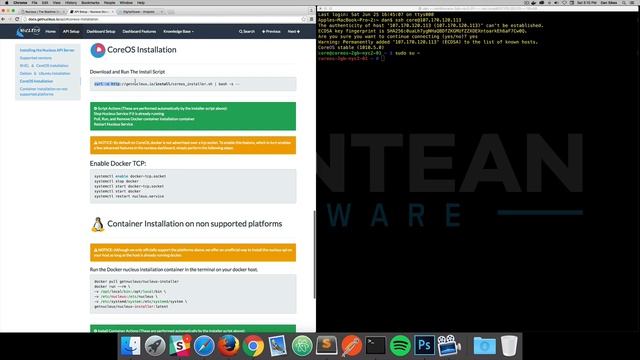Open Firefox from the Dock
Screen dimensions: 640x360
(x=229, y=346)
